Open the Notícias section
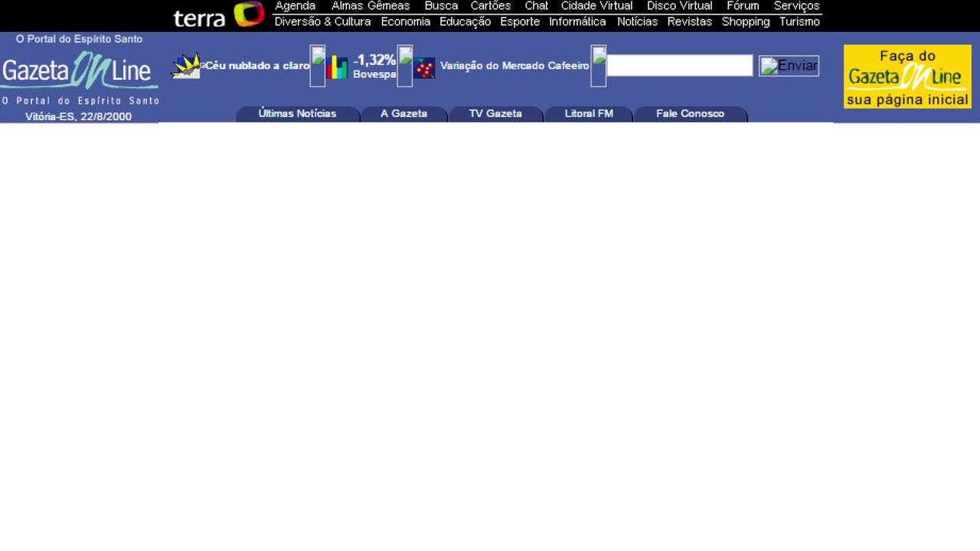 pos(637,22)
